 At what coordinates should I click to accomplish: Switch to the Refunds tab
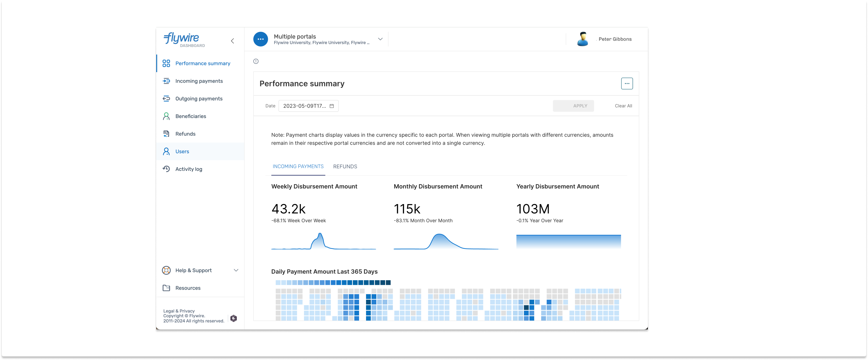tap(345, 166)
